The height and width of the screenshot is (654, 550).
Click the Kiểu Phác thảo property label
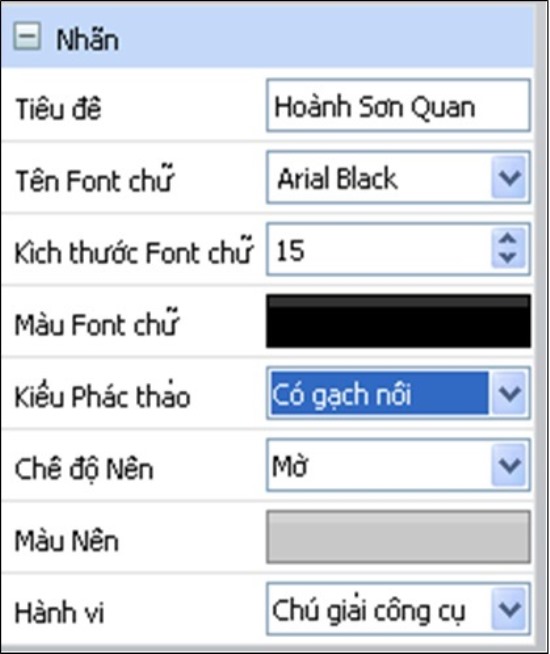tap(103, 396)
